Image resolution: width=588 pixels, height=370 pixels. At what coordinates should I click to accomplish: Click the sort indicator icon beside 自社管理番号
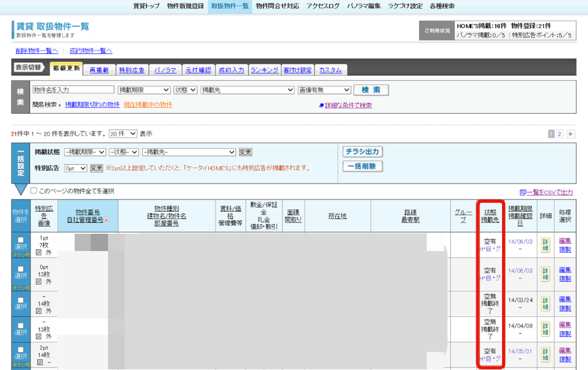click(x=106, y=219)
